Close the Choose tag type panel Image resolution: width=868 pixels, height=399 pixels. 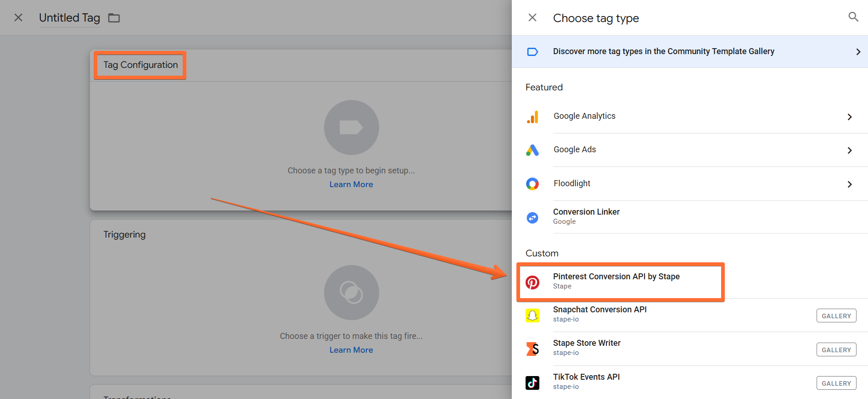(x=532, y=17)
